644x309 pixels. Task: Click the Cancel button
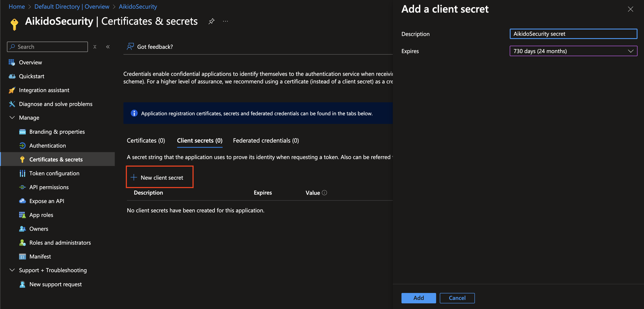(x=457, y=298)
